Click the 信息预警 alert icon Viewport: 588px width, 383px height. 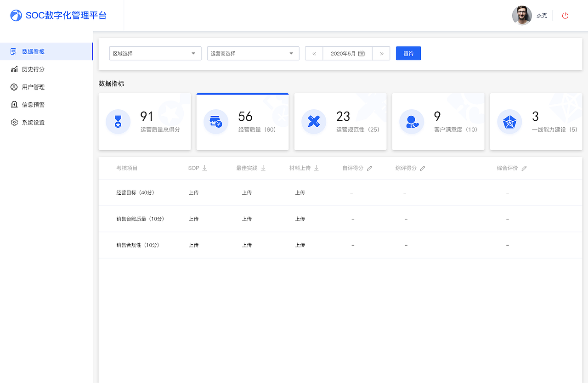(14, 105)
